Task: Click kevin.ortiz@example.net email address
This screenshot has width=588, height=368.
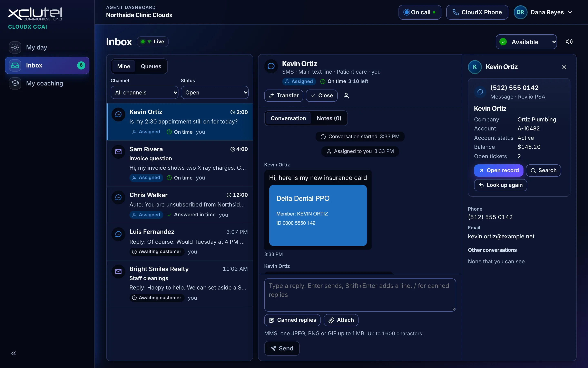Action: click(501, 236)
